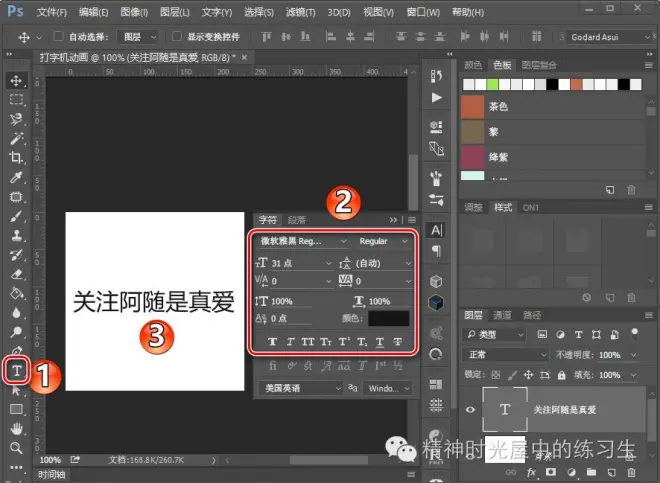Select the Eraser tool
660x483 pixels.
(x=16, y=274)
